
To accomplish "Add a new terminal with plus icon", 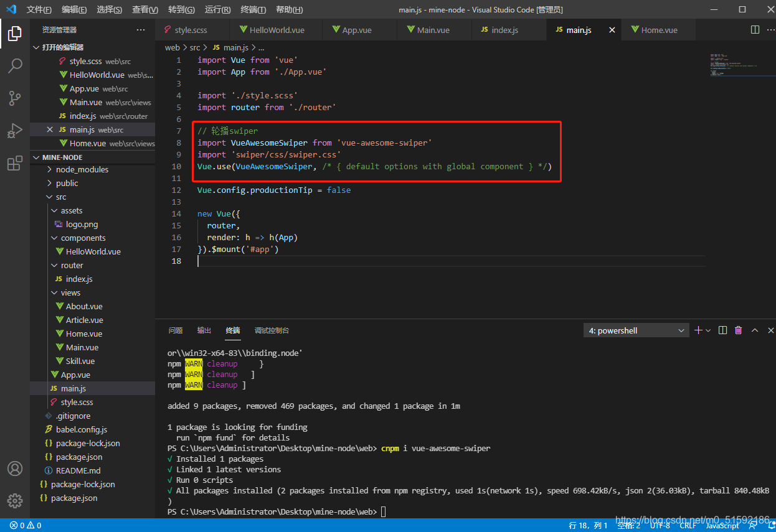I will [x=698, y=330].
